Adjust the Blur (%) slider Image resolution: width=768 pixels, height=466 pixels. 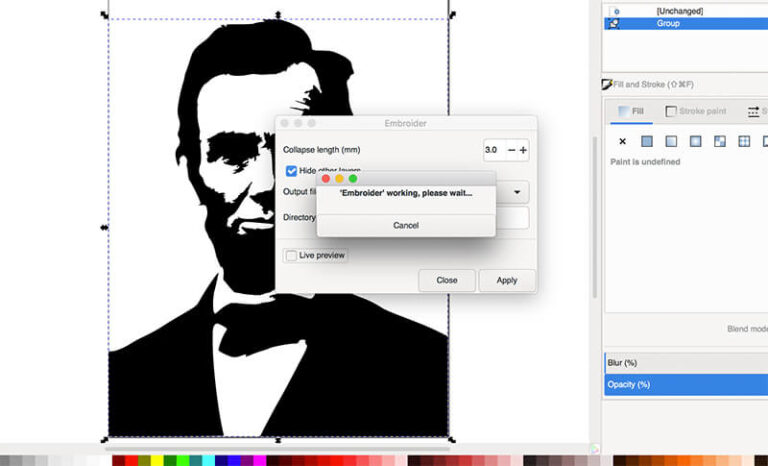click(x=687, y=363)
